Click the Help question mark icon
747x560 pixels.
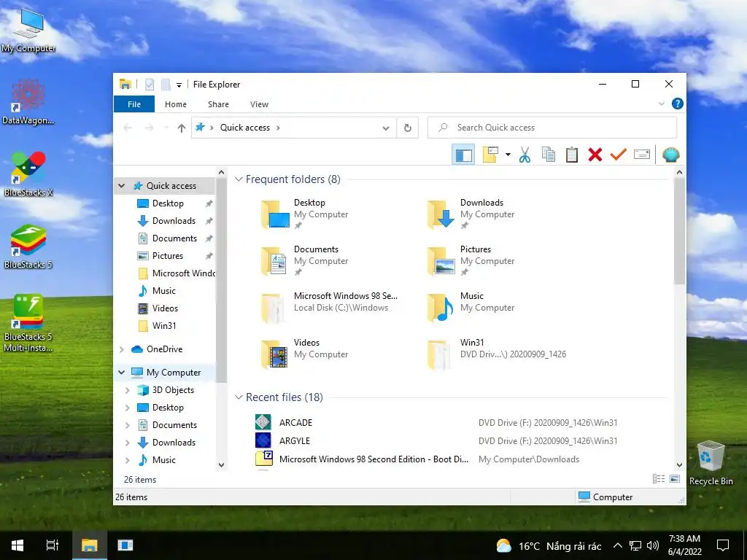678,104
